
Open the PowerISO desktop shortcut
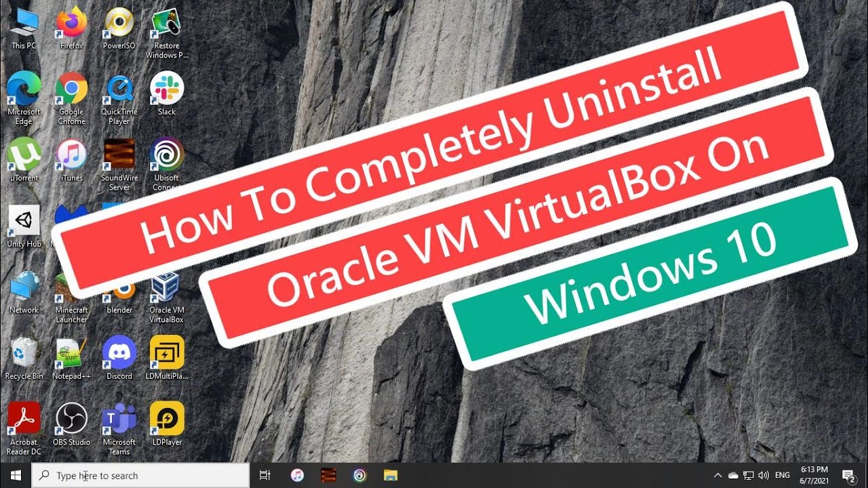click(119, 28)
